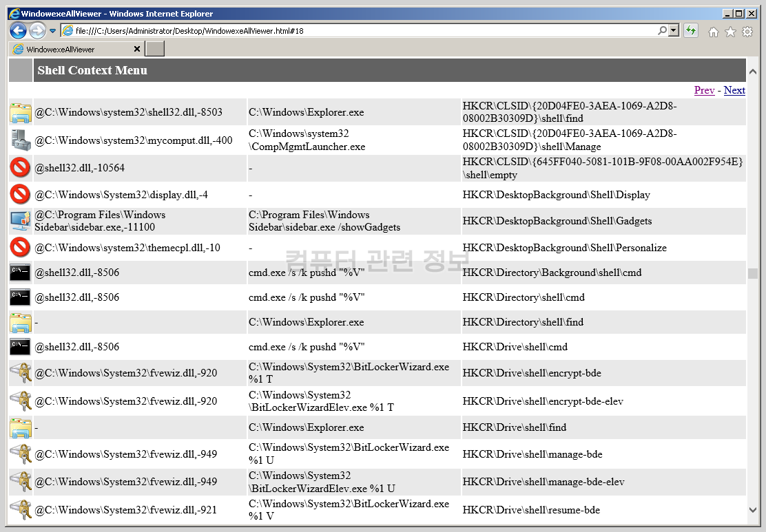Select text HKCR\DesktopBackground\Shell\Personalize
The image size is (766, 532).
point(564,248)
